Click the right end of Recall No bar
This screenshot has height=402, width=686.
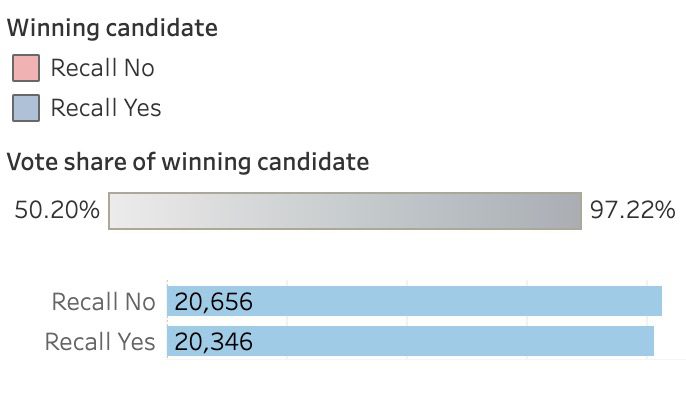(x=658, y=301)
